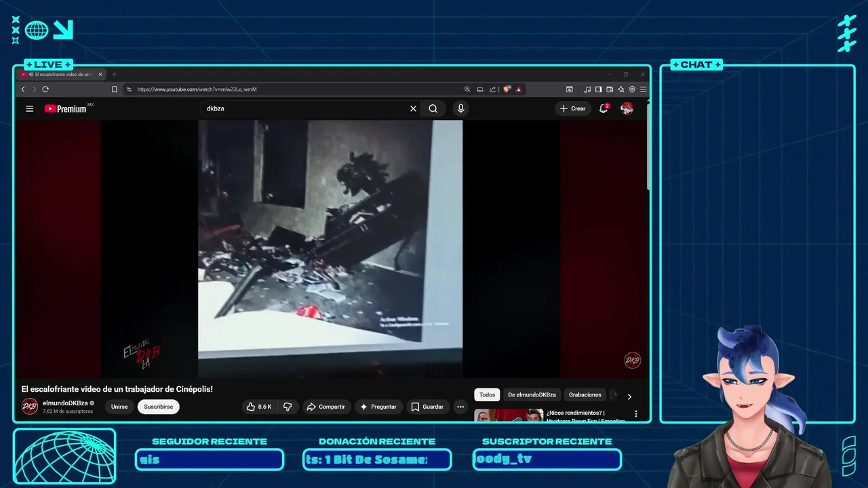This screenshot has width=868, height=488.
Task: Click the video title text
Action: 117,389
